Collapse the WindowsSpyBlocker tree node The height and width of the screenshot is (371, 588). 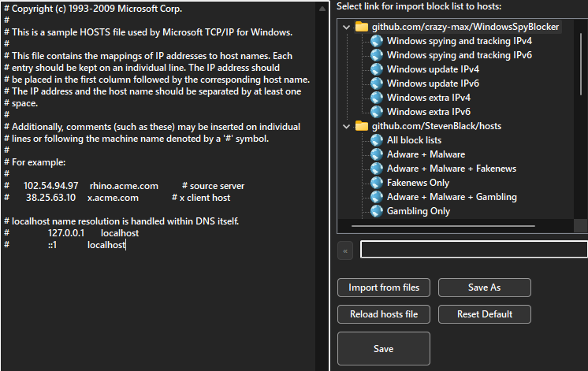point(347,27)
